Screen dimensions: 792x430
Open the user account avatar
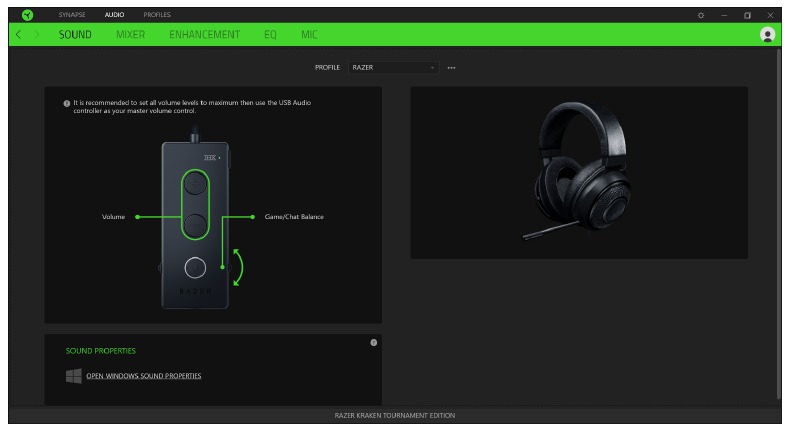point(767,34)
